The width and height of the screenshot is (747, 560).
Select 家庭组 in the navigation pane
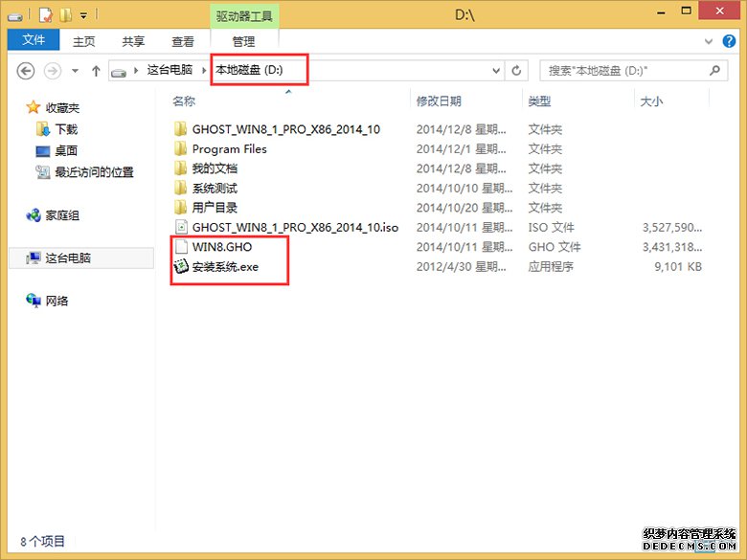pyautogui.click(x=62, y=215)
